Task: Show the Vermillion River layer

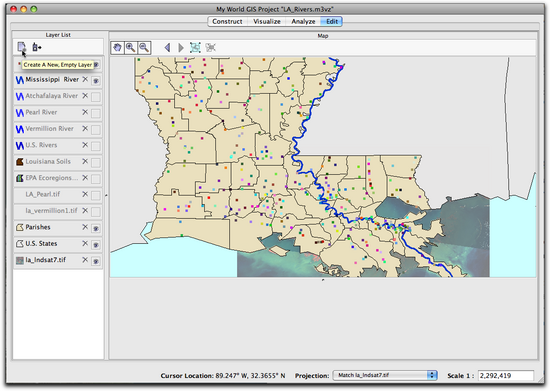Action: tap(96, 130)
